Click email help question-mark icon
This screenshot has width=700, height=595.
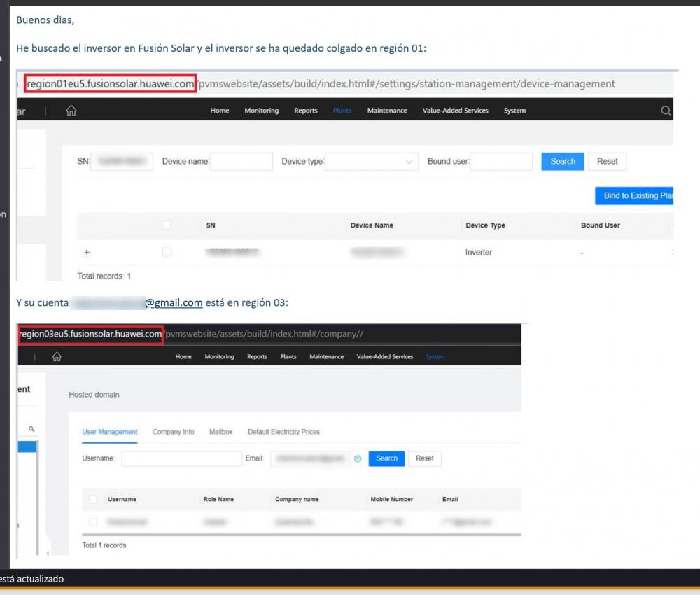(358, 458)
